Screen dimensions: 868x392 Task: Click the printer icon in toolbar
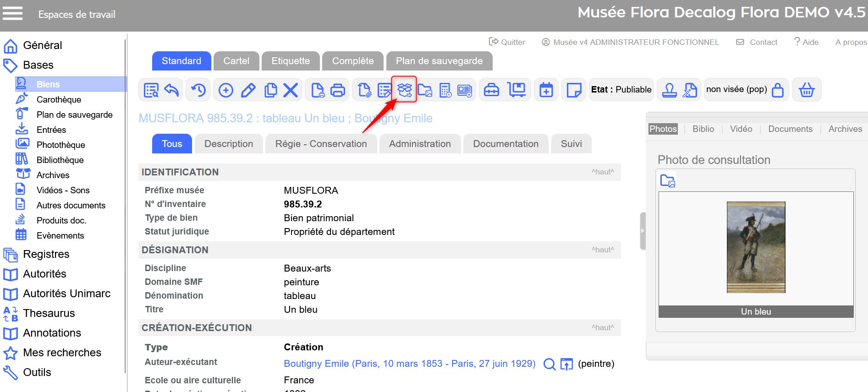[338, 90]
